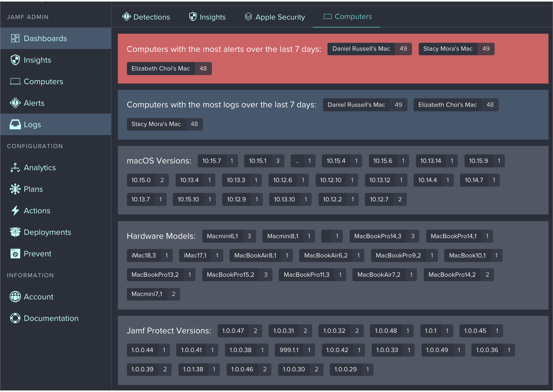Select the unnamed '..' macOS version badge
The height and width of the screenshot is (392, 553).
click(303, 161)
